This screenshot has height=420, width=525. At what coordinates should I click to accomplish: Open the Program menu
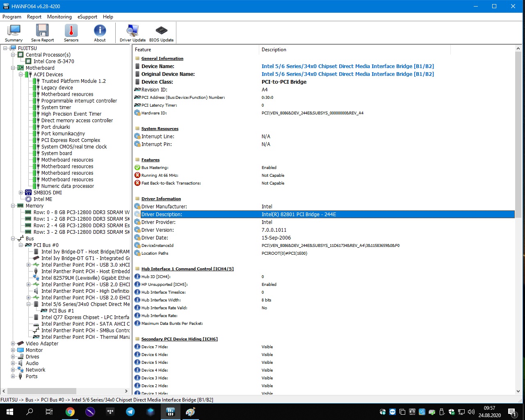tap(12, 17)
